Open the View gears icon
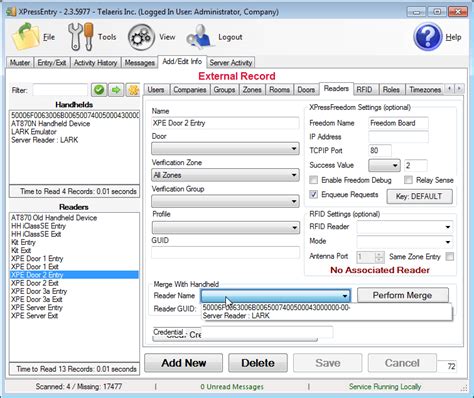474x398 pixels. pos(141,37)
